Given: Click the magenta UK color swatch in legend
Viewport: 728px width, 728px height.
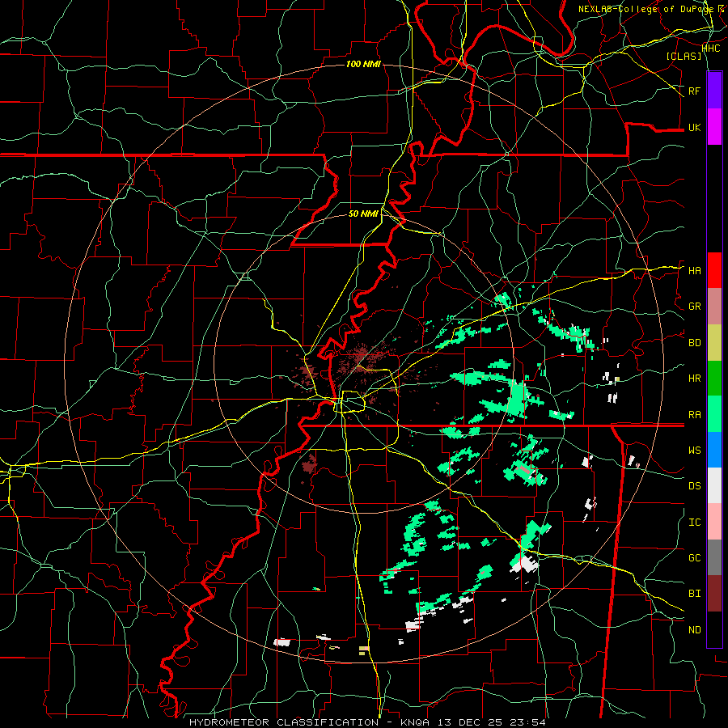Looking at the screenshot, I should [714, 127].
